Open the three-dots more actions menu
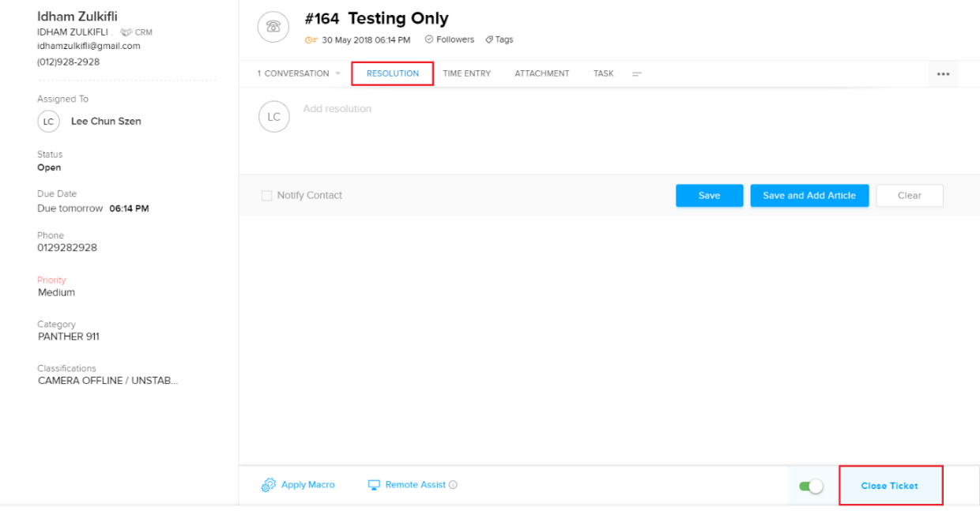The height and width of the screenshot is (511, 980). click(943, 74)
